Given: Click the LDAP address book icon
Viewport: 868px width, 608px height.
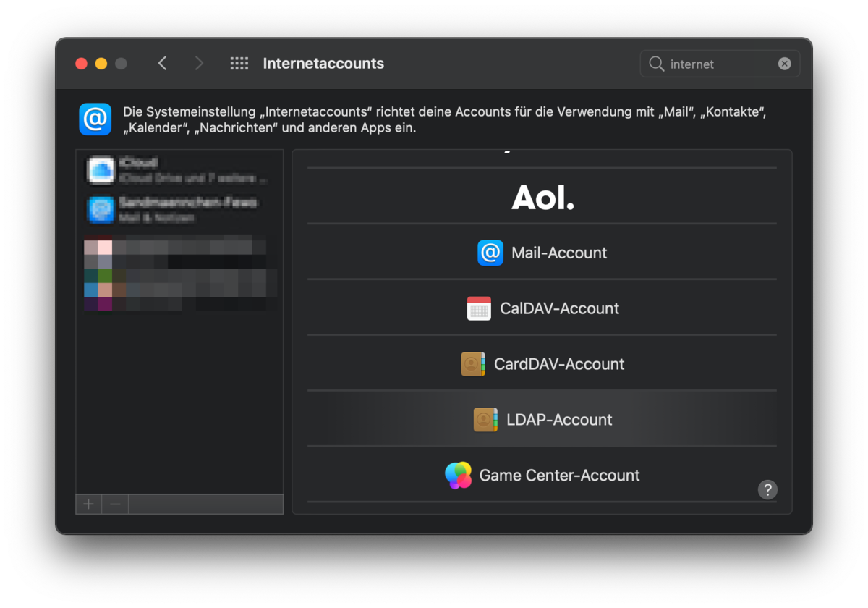Looking at the screenshot, I should tap(485, 420).
